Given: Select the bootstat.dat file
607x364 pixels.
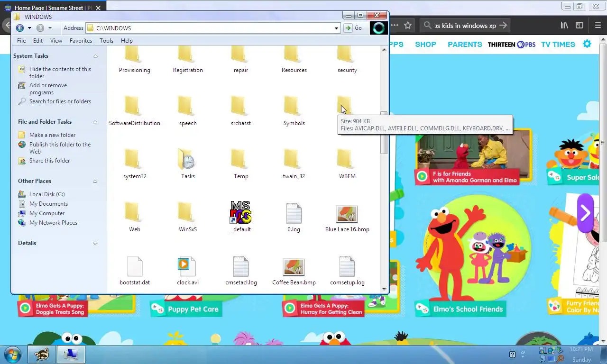Looking at the screenshot, I should [x=135, y=271].
